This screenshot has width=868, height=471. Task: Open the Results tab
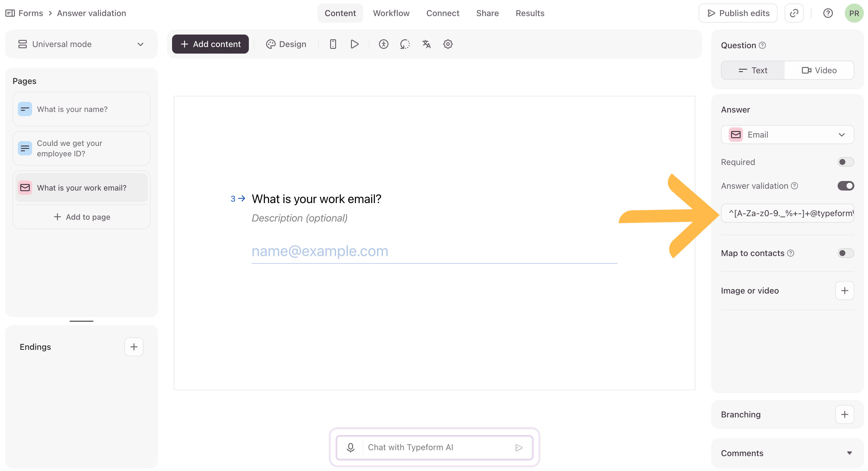[530, 13]
